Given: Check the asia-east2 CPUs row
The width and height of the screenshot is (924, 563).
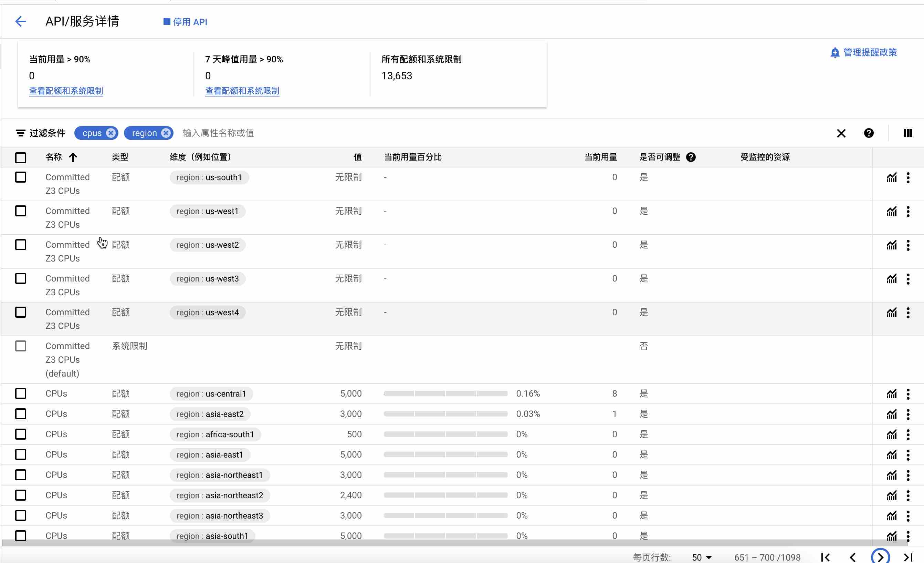Looking at the screenshot, I should pos(21,413).
